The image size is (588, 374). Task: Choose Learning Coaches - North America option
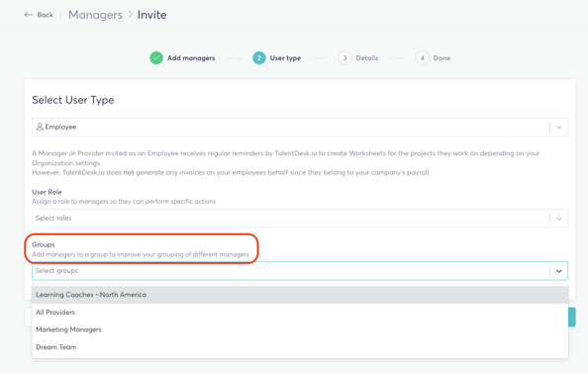pos(300,295)
